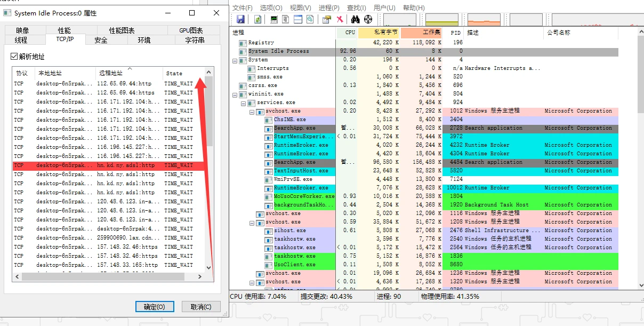Switch to the 性能图表 tab
This screenshot has width=644, height=326.
(122, 30)
